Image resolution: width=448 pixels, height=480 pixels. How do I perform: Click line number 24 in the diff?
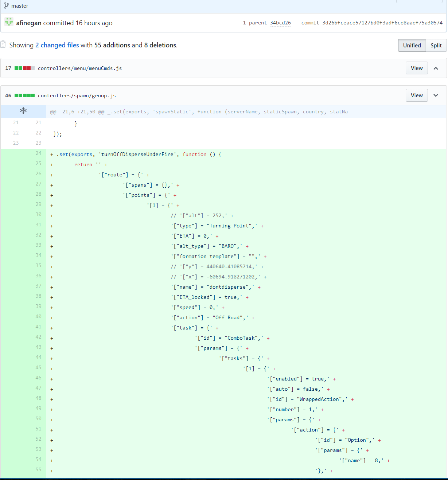click(x=38, y=153)
